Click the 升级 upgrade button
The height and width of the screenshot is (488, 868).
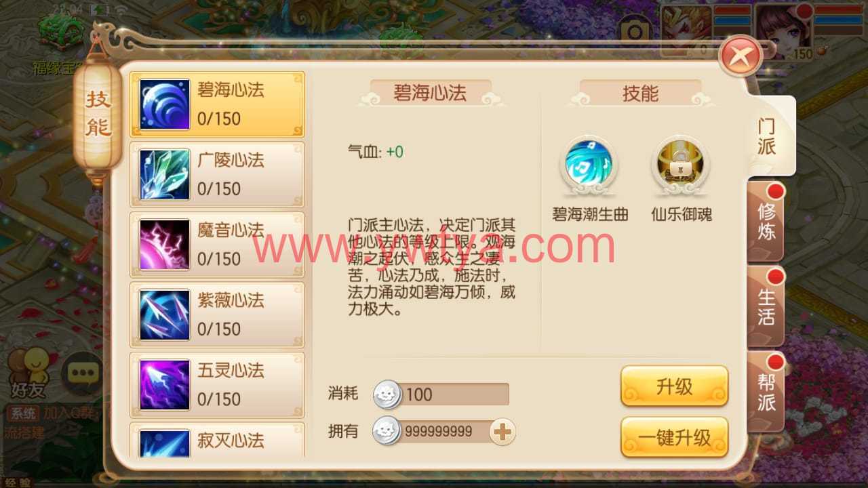pos(675,386)
